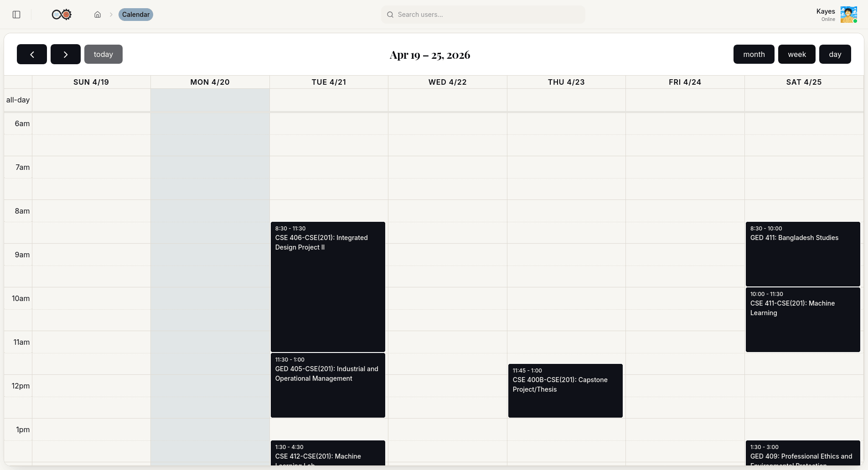Open the THU 4/23 day header
This screenshot has height=470, width=868.
[x=566, y=82]
